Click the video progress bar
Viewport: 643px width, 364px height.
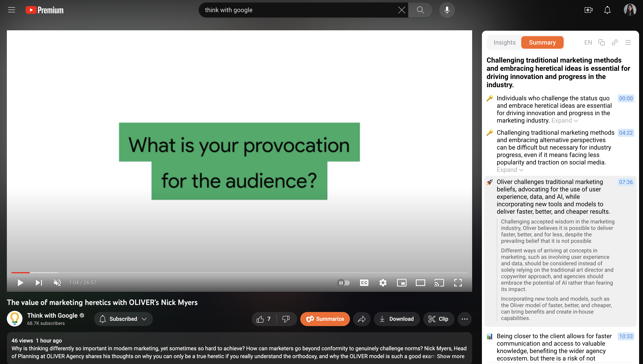[239, 273]
